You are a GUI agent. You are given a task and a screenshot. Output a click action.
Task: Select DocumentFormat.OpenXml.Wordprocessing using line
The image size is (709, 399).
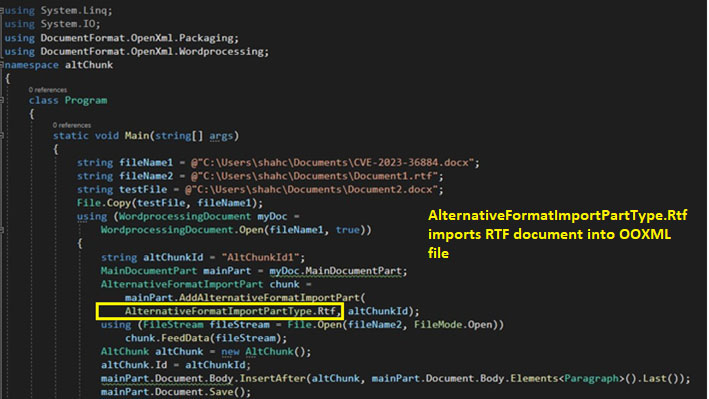(137, 52)
